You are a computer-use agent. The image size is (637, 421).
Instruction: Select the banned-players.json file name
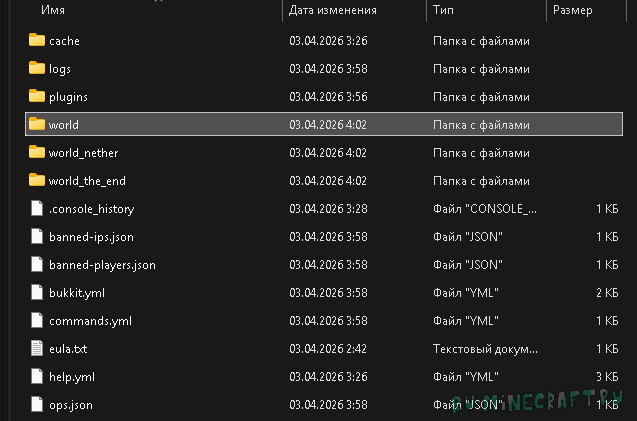coord(102,265)
